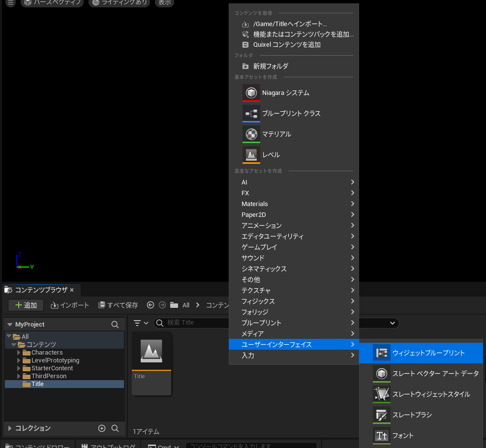Choose スレート ベクター アート データ icon
This screenshot has height=448, width=486.
pos(382,373)
